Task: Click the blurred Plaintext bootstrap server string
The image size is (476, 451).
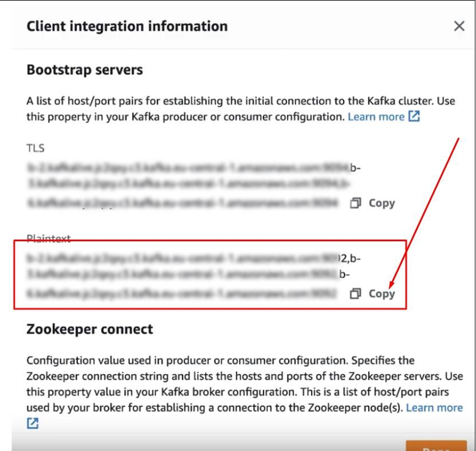Action: [x=186, y=276]
